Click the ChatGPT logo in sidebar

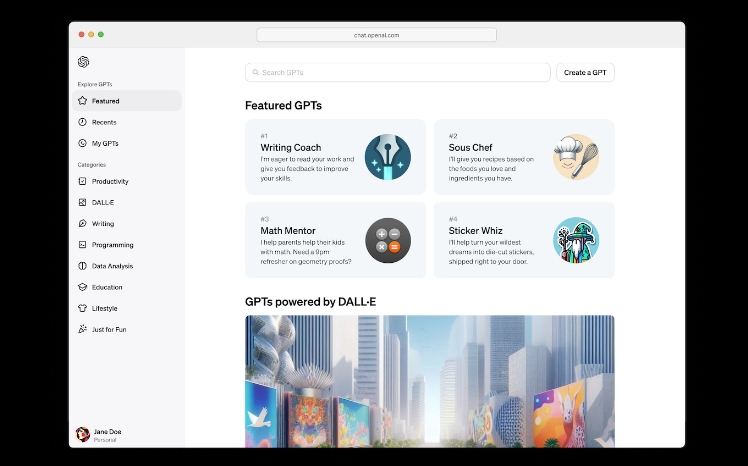pyautogui.click(x=83, y=62)
